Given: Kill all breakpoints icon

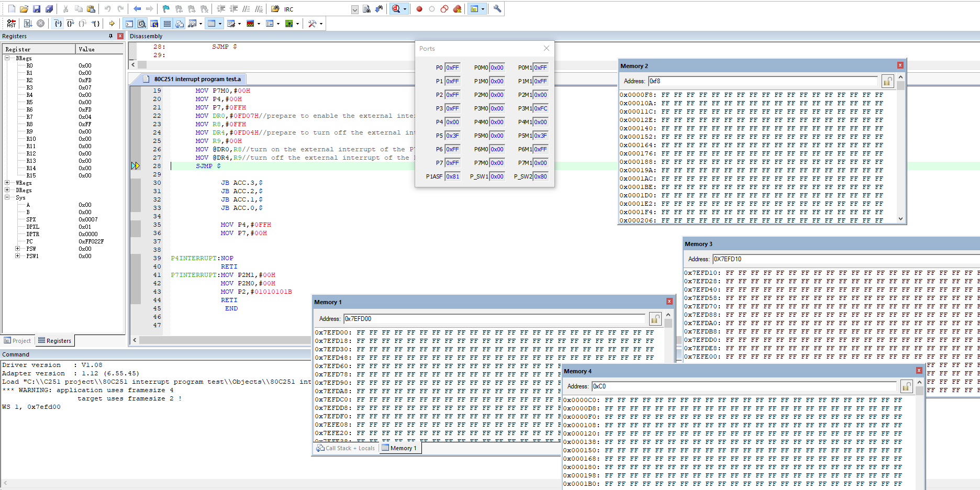Looking at the screenshot, I should [457, 9].
